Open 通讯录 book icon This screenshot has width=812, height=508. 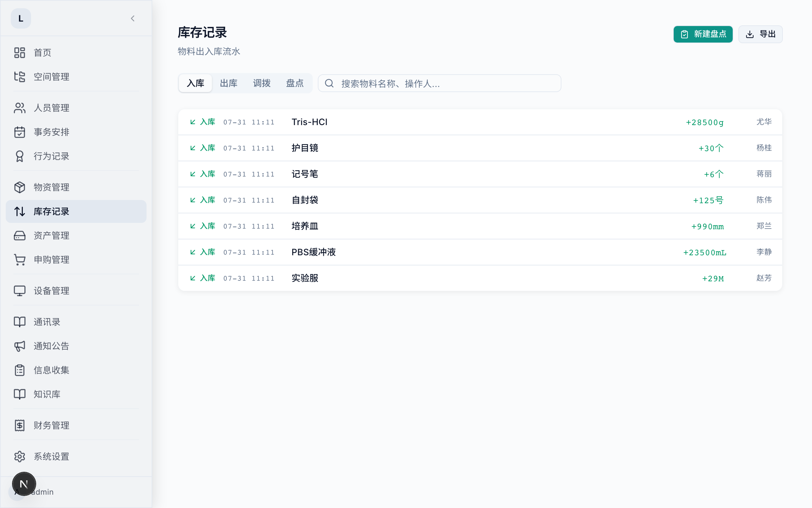pos(19,322)
